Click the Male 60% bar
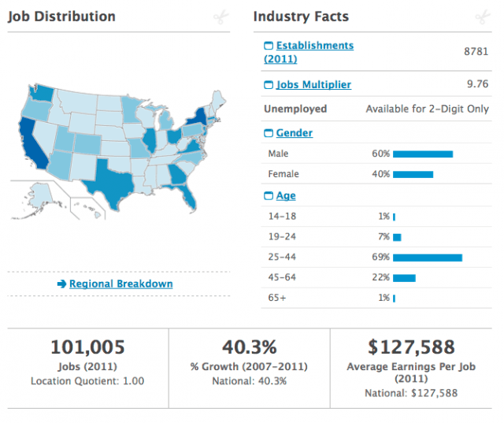 coord(422,154)
